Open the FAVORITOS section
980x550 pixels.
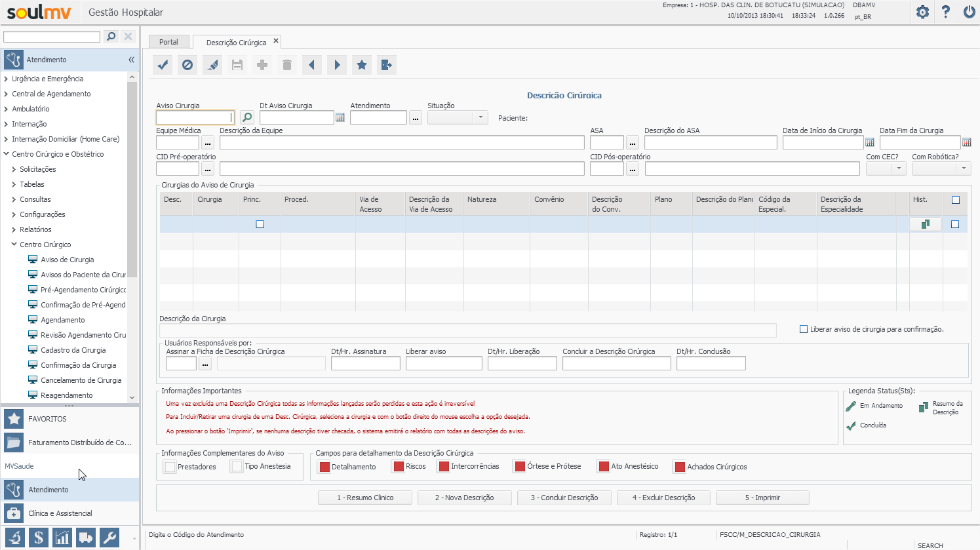[69, 419]
